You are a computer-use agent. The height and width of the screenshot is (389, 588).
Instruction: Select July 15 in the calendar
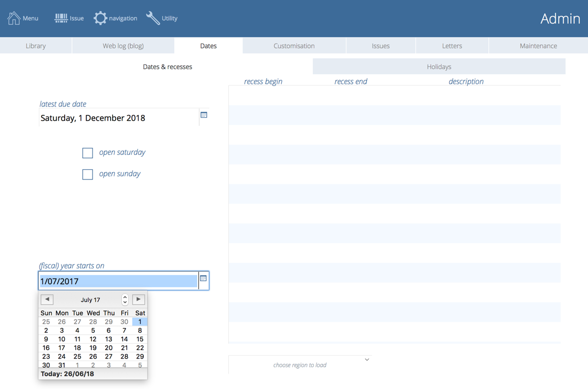(x=140, y=339)
